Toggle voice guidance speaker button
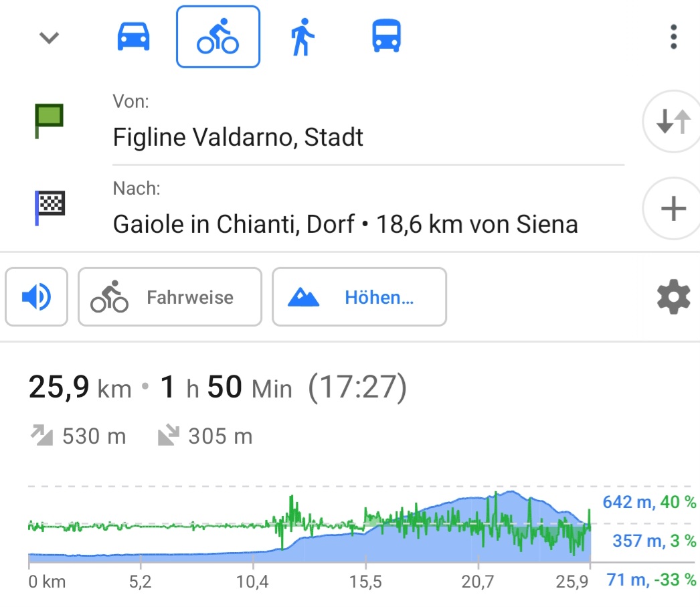The height and width of the screenshot is (607, 700). (37, 297)
